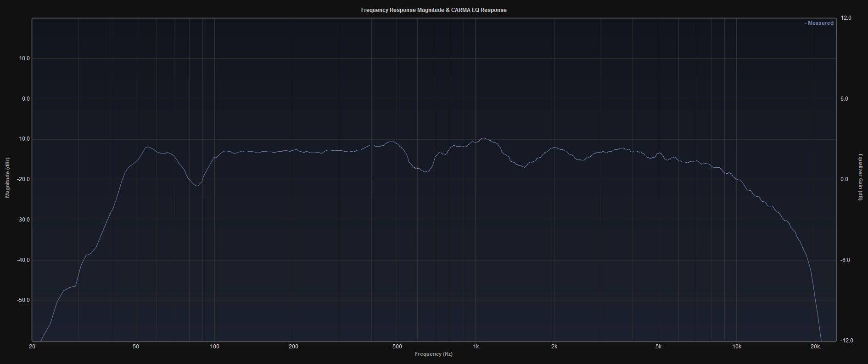Screen dimensions: 868x364
Task: Click the 20k frequency axis label
Action: coord(815,347)
